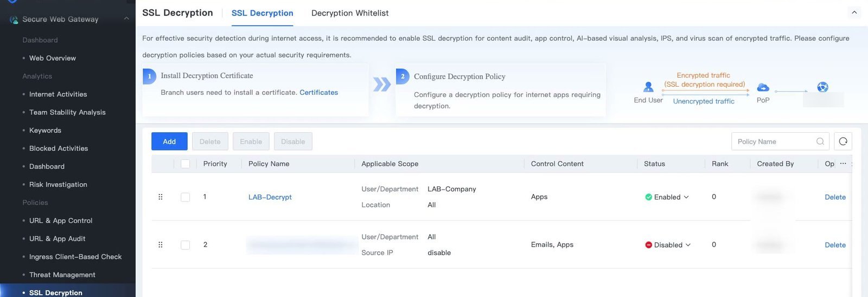
Task: Open Blocked Activities
Action: pyautogui.click(x=59, y=148)
